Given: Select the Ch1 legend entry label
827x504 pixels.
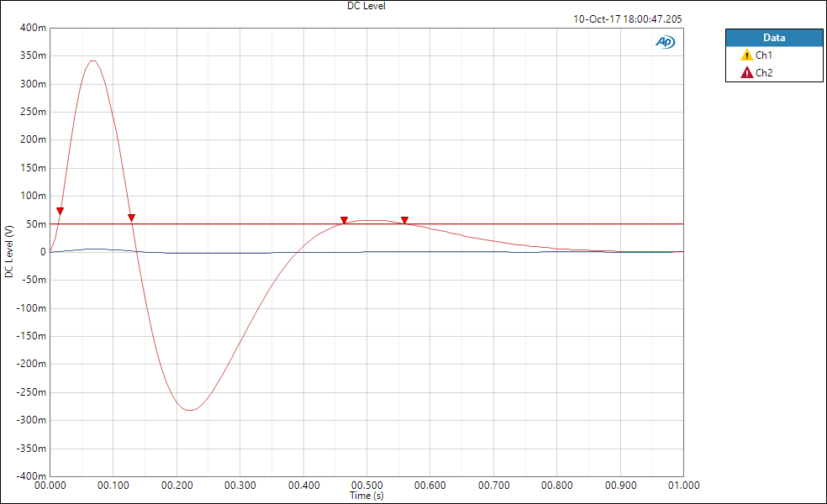Looking at the screenshot, I should (764, 55).
